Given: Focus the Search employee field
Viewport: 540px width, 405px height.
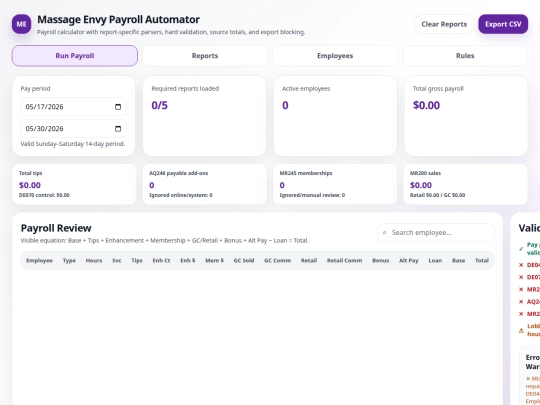Looking at the screenshot, I should [436, 233].
